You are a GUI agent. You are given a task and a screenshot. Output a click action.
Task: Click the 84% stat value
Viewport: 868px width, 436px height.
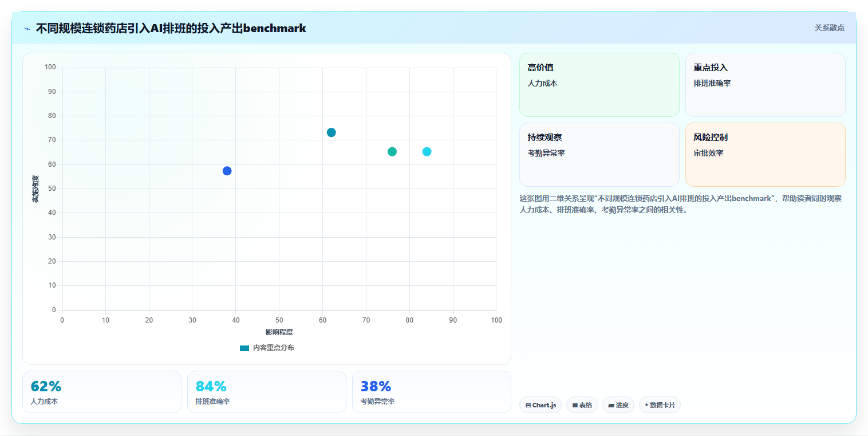tap(211, 387)
